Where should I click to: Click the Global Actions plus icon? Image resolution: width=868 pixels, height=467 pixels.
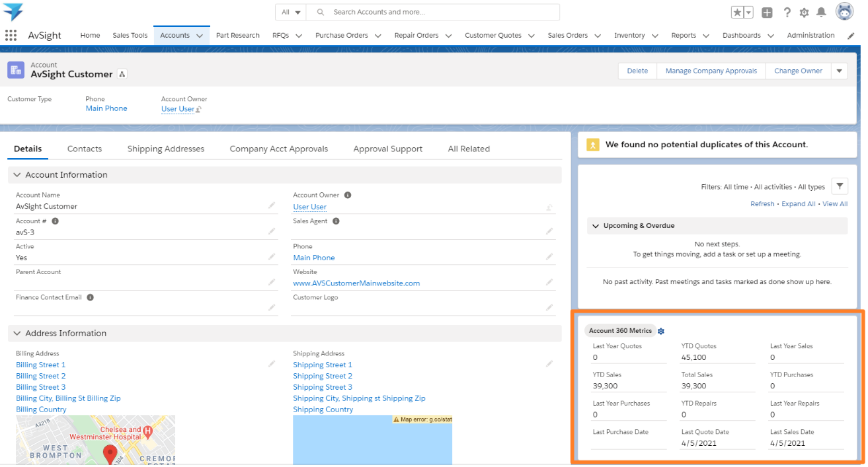click(x=767, y=13)
